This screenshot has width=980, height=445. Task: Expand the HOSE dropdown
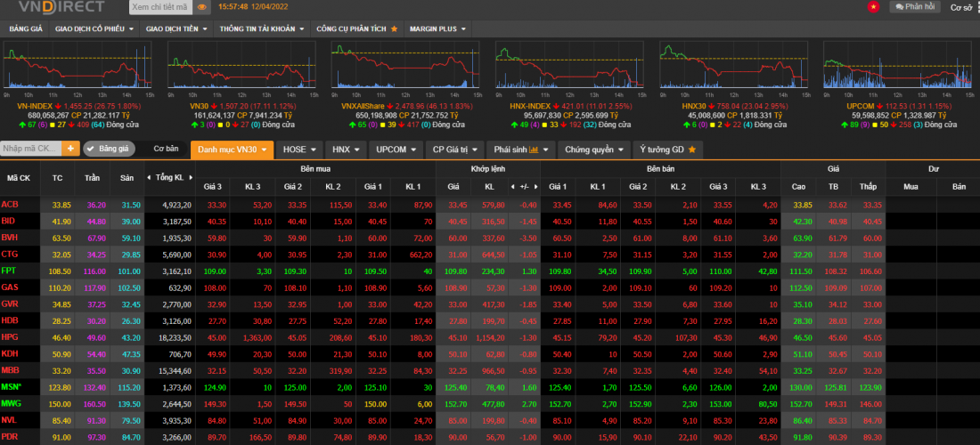click(x=299, y=150)
